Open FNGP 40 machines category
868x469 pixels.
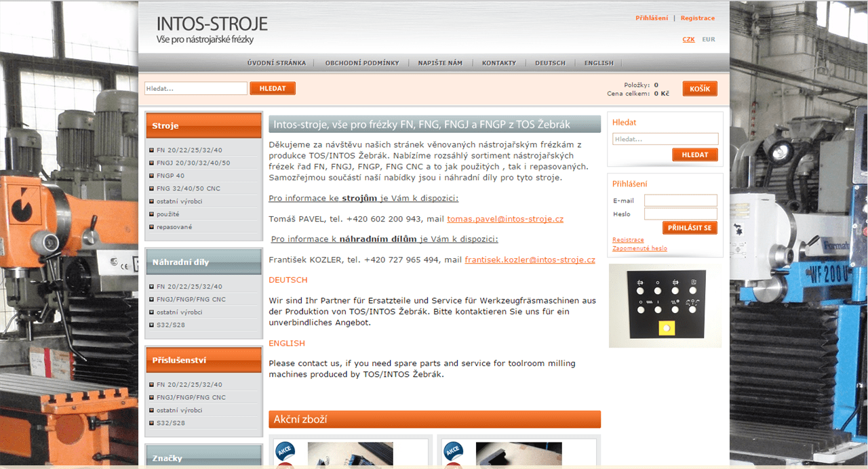tap(170, 176)
